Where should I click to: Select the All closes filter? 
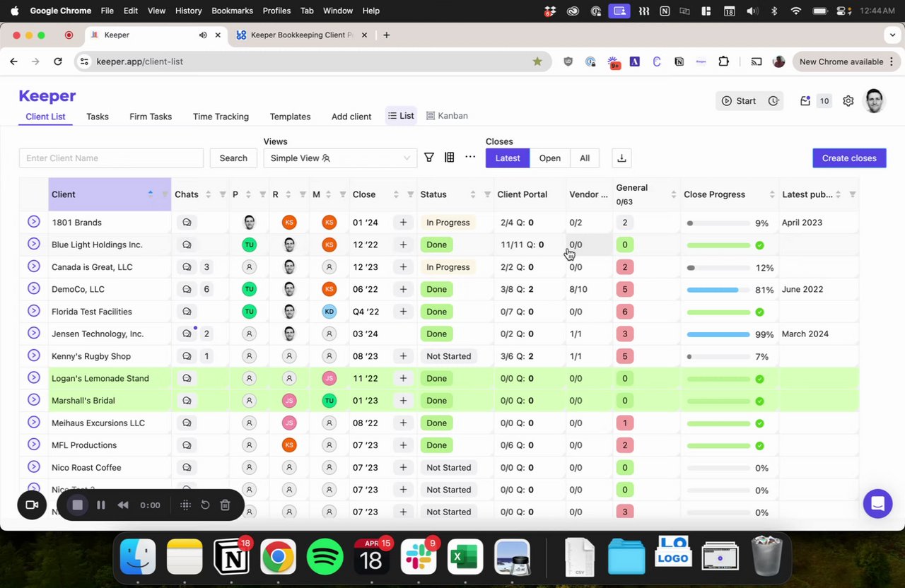(585, 158)
